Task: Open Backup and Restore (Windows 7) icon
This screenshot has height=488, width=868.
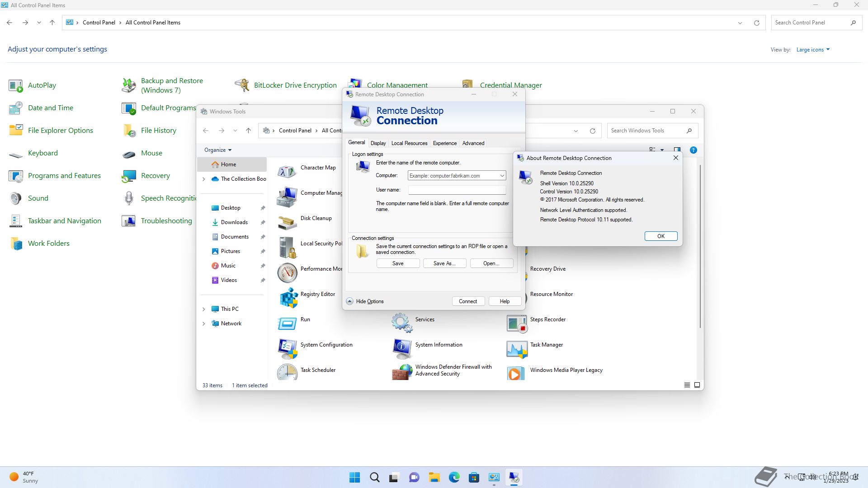Action: [x=129, y=85]
